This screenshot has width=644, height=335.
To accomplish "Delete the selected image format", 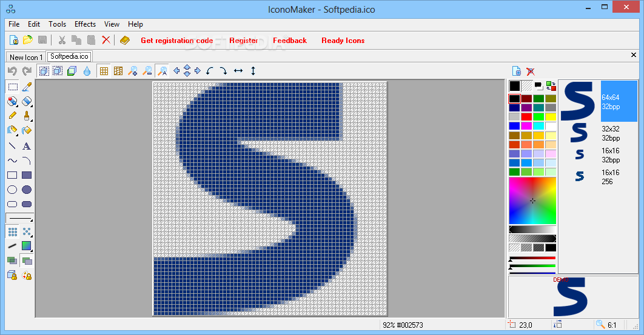I will coord(531,71).
